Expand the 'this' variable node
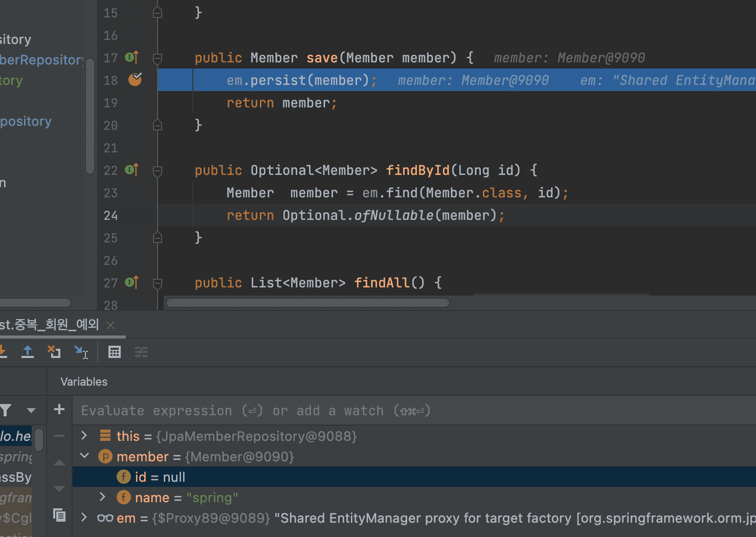Image resolution: width=756 pixels, height=537 pixels. [84, 436]
